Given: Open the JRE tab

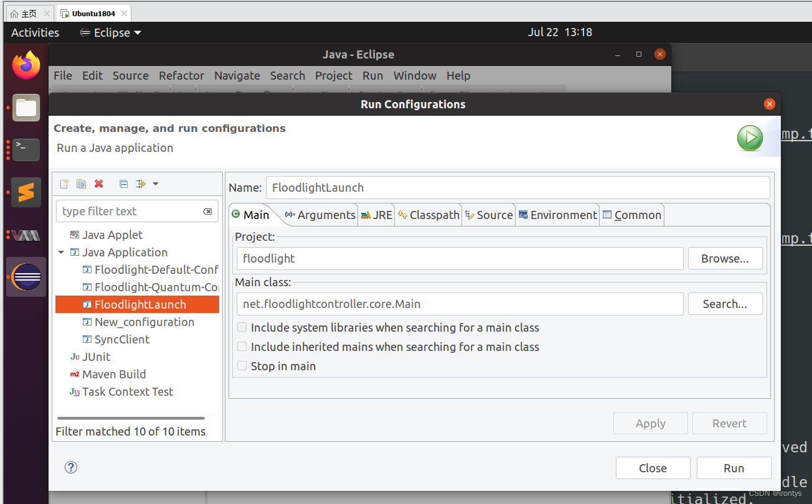Looking at the screenshot, I should coord(376,215).
